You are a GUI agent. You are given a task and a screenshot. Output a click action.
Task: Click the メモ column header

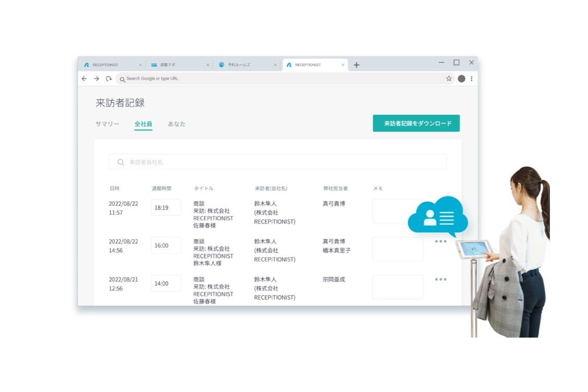click(x=378, y=189)
